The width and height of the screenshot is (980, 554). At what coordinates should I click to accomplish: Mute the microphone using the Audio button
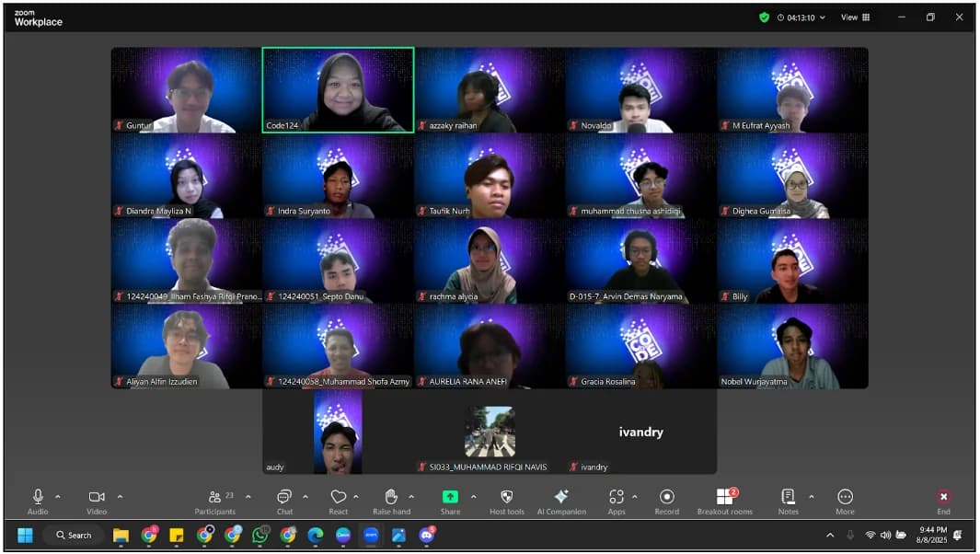38,497
